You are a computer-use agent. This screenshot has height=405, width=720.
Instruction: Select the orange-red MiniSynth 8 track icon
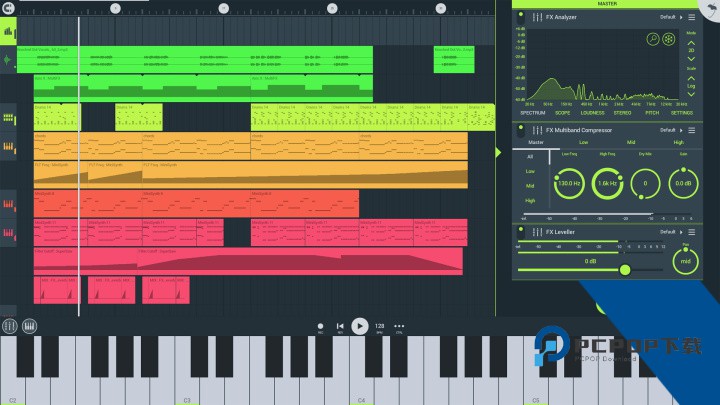[8, 204]
